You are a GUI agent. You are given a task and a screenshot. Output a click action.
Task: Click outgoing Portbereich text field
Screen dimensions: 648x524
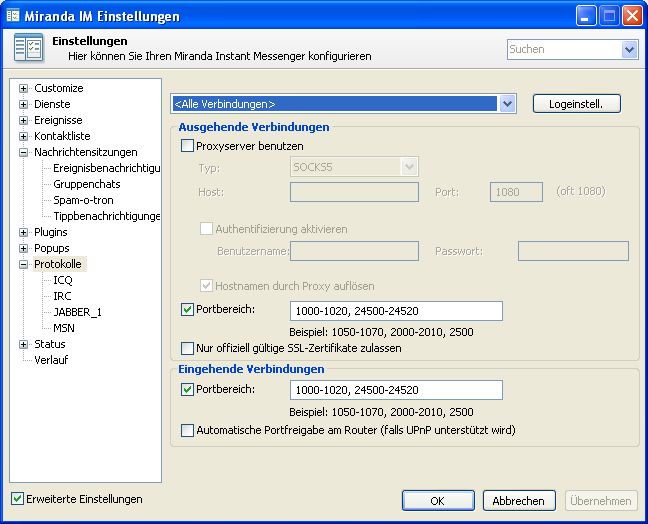click(x=396, y=311)
